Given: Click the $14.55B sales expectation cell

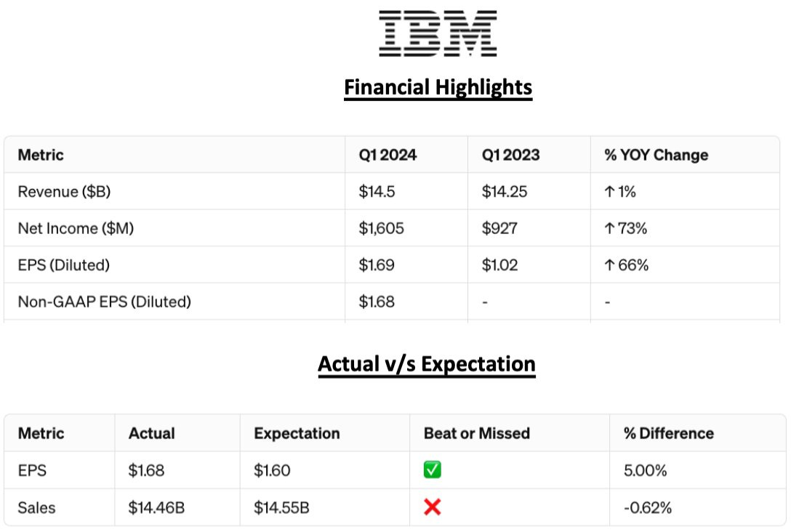Looking at the screenshot, I should [281, 507].
